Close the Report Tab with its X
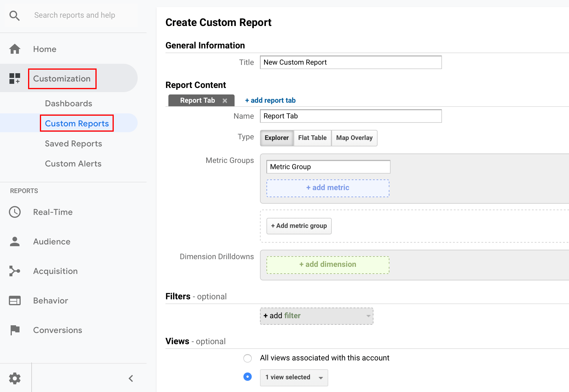The height and width of the screenshot is (392, 569). point(225,101)
